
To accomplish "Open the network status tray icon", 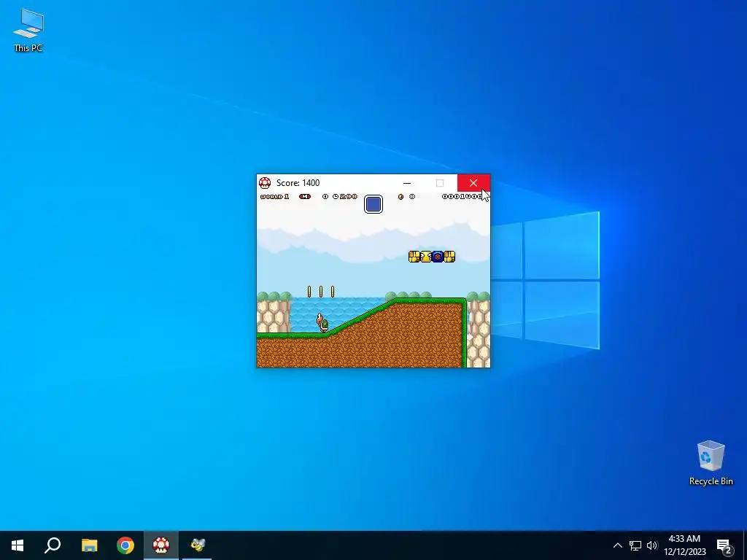I will coord(635,545).
